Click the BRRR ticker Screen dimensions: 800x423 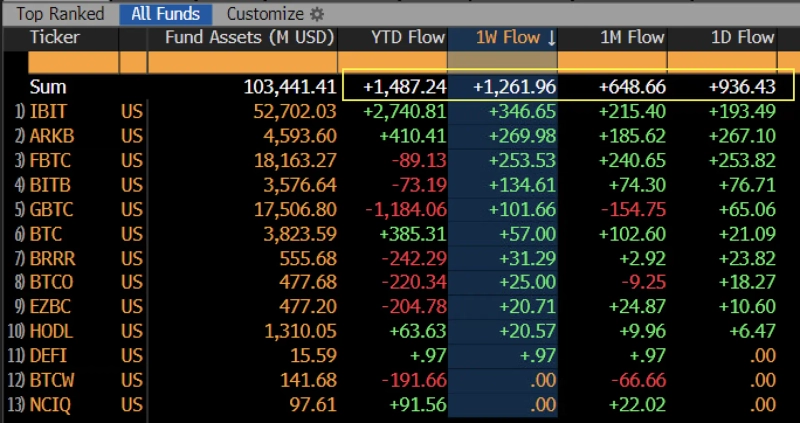tap(52, 257)
